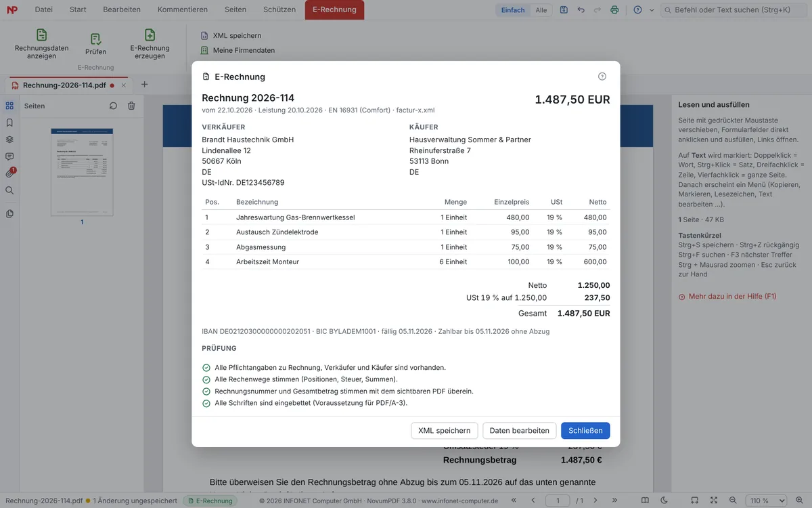Click the E-Rechnung badge in the status bar
812x508 pixels.
tap(210, 501)
